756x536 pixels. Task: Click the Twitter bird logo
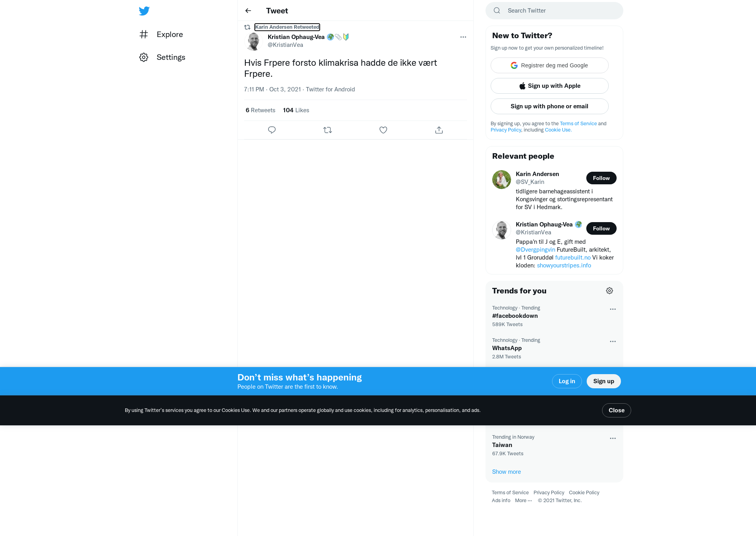(144, 11)
